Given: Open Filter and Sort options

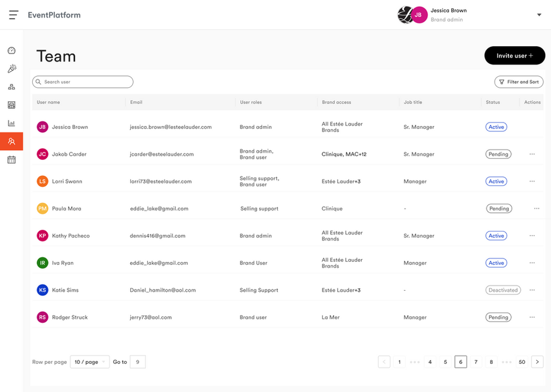Looking at the screenshot, I should click(519, 82).
